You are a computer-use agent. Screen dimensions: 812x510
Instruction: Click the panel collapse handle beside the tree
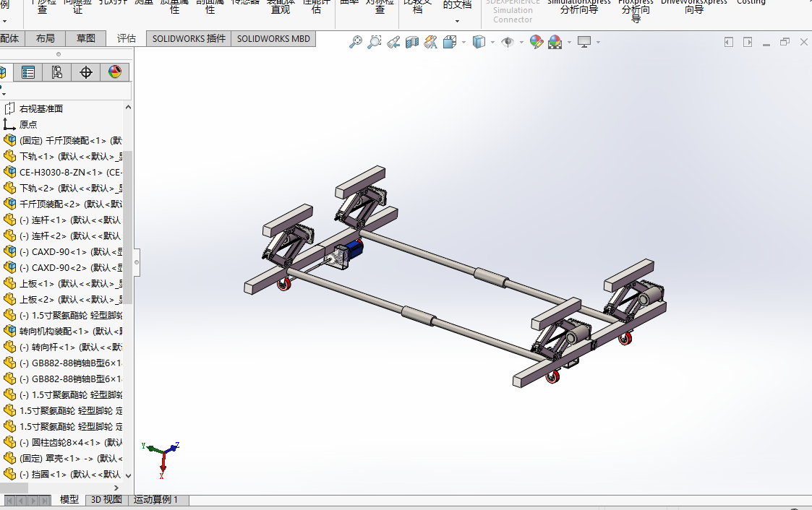coord(136,262)
